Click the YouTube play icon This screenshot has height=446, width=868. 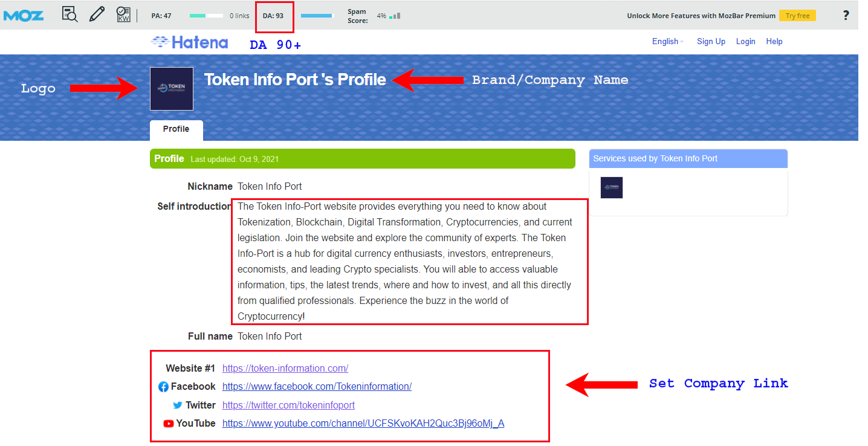169,424
